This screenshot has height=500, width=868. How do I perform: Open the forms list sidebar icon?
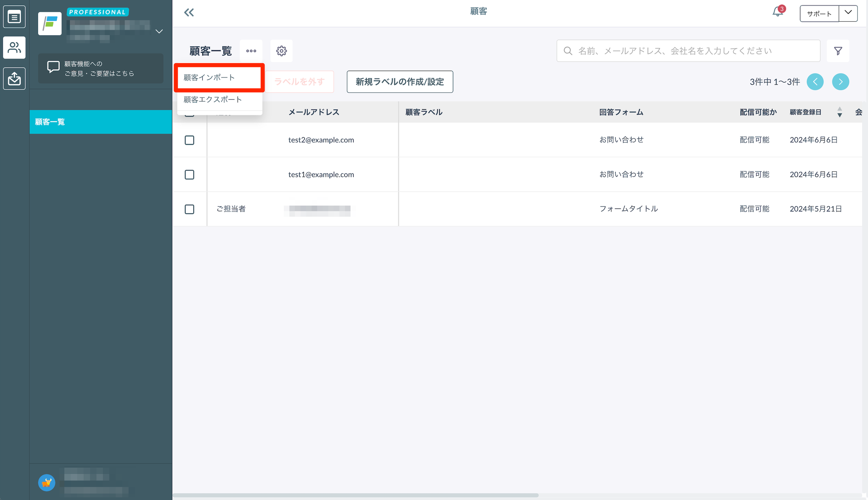[x=14, y=17]
